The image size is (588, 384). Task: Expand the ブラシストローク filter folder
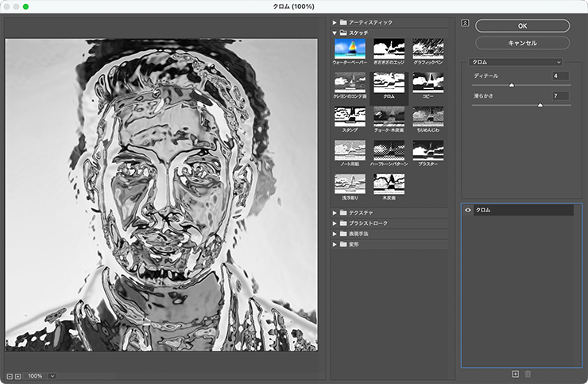coord(335,223)
